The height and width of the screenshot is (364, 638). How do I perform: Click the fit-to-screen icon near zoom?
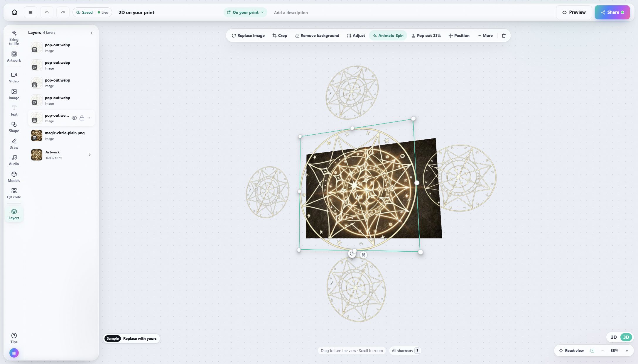pyautogui.click(x=592, y=351)
